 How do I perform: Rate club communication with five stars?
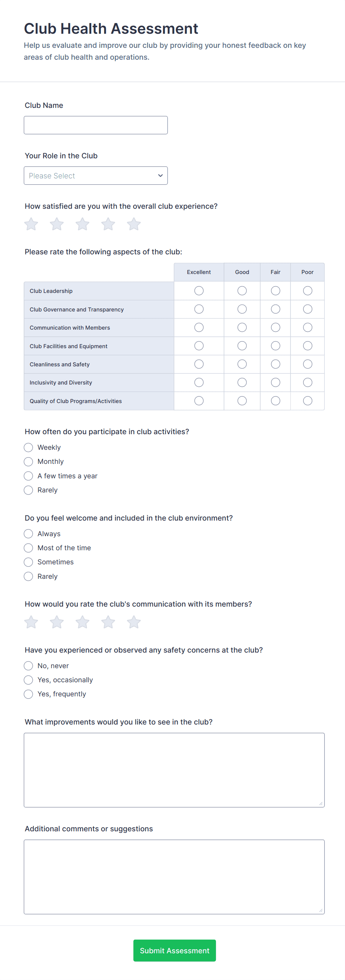pyautogui.click(x=134, y=622)
